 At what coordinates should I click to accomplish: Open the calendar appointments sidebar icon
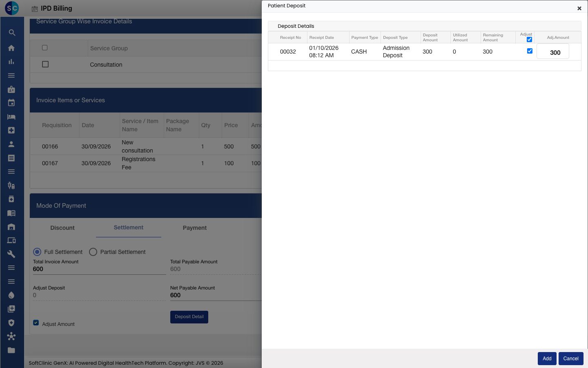coord(11,103)
